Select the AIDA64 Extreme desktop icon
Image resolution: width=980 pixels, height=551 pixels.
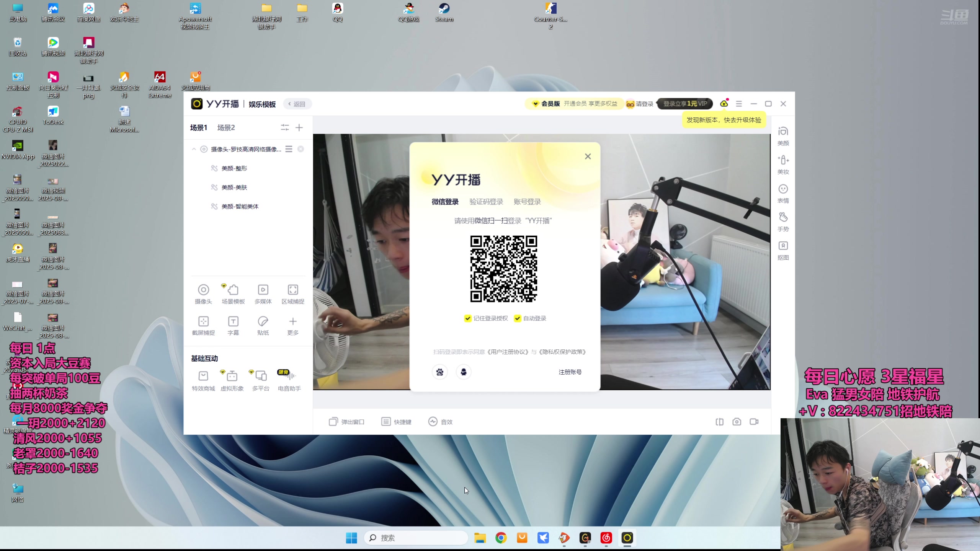tap(160, 85)
